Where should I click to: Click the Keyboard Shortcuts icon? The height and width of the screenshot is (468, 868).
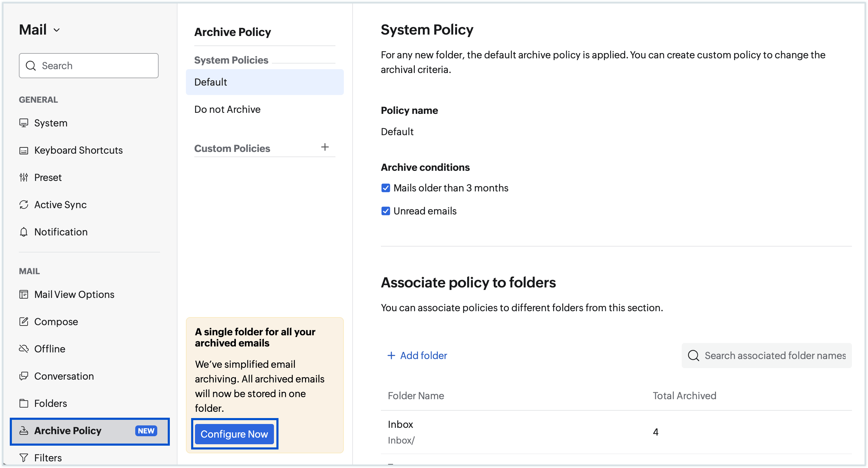pos(24,151)
